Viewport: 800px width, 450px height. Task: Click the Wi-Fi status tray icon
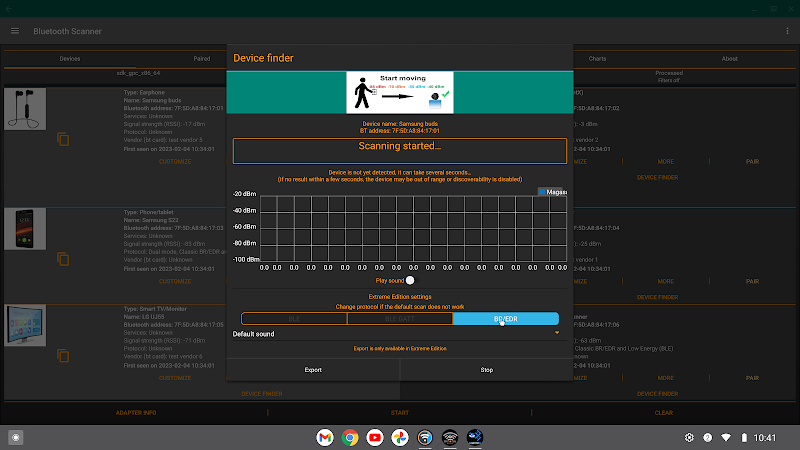pyautogui.click(x=726, y=437)
